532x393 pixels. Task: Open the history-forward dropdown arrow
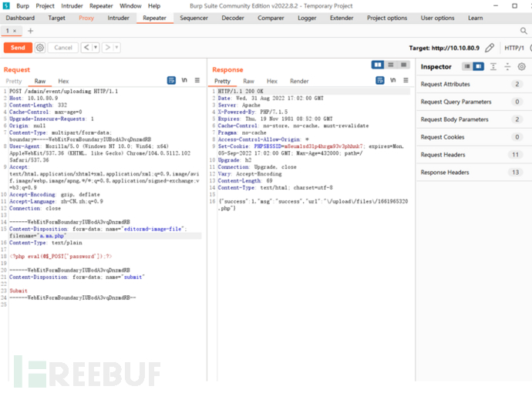click(x=116, y=48)
